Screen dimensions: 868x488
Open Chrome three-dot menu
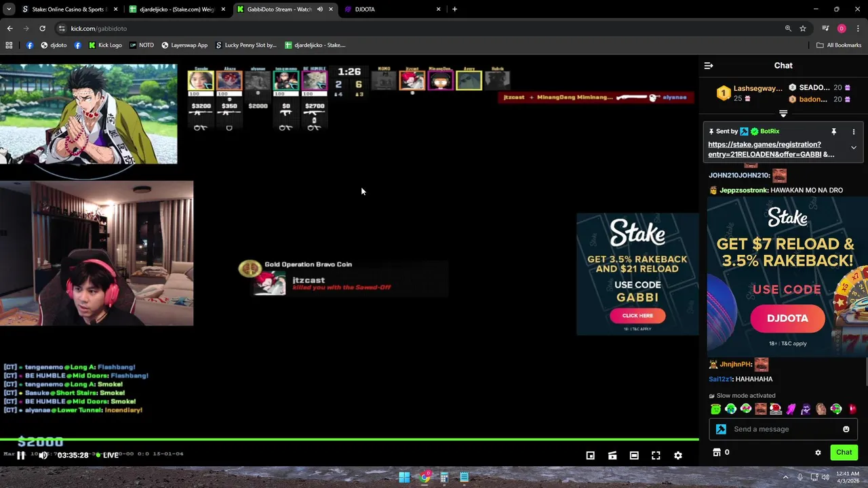[x=858, y=28]
